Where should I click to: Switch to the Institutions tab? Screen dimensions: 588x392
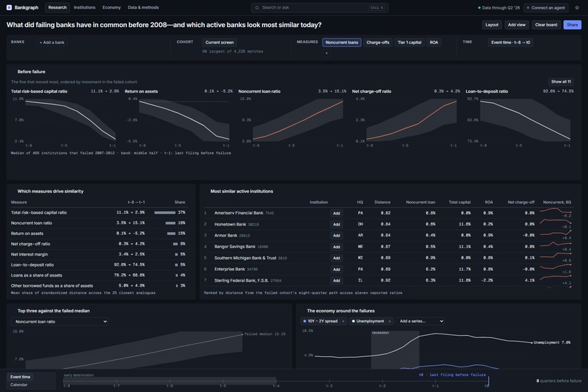pyautogui.click(x=85, y=7)
